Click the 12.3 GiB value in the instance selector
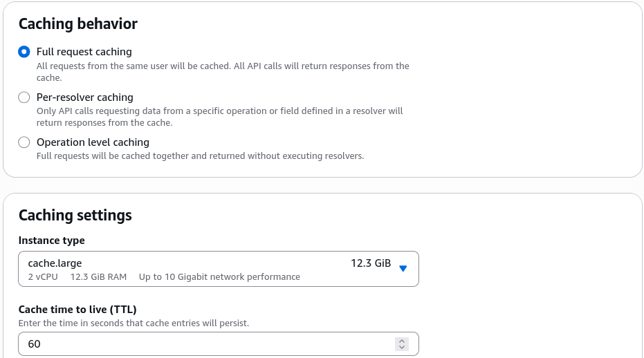The image size is (644, 358). [371, 263]
